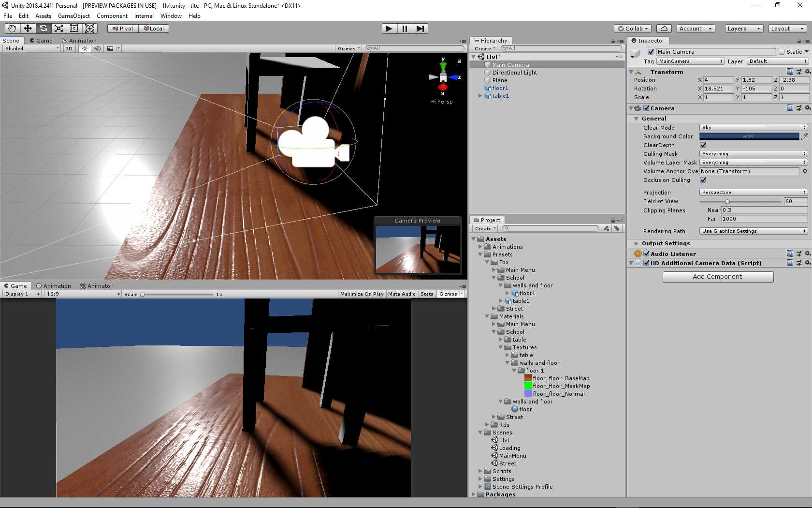This screenshot has height=508, width=812.
Task: Click Project Create button
Action: click(x=485, y=228)
